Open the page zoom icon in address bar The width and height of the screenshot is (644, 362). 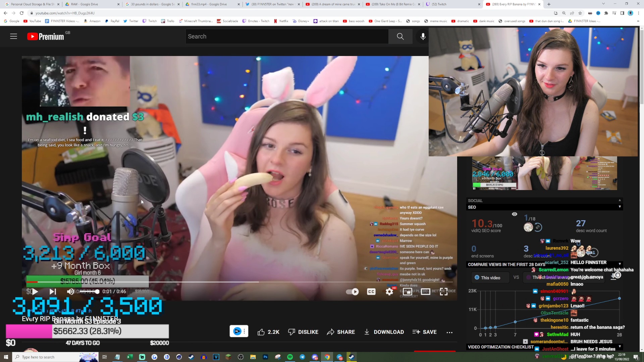pyautogui.click(x=564, y=13)
